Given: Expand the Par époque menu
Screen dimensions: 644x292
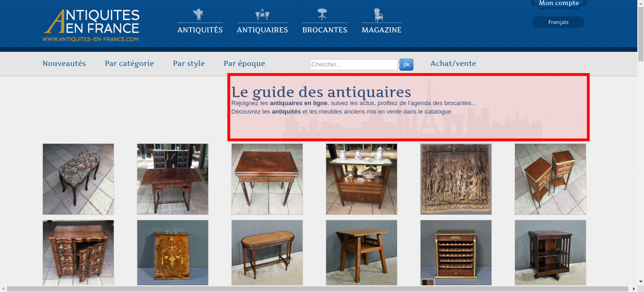Looking at the screenshot, I should coord(244,63).
